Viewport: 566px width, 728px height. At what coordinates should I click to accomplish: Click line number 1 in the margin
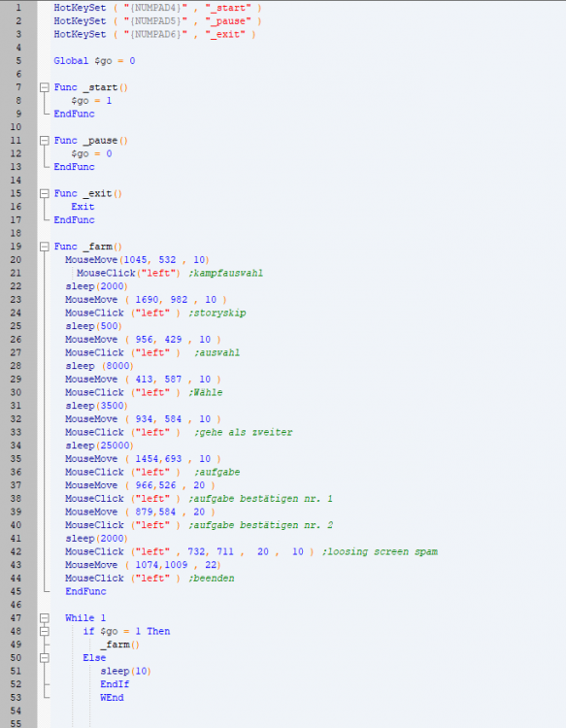click(18, 8)
